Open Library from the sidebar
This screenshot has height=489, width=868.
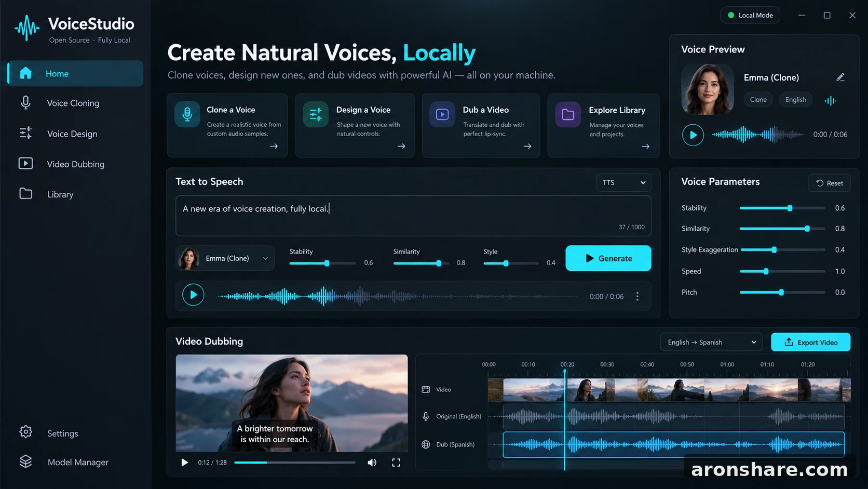tap(75, 194)
